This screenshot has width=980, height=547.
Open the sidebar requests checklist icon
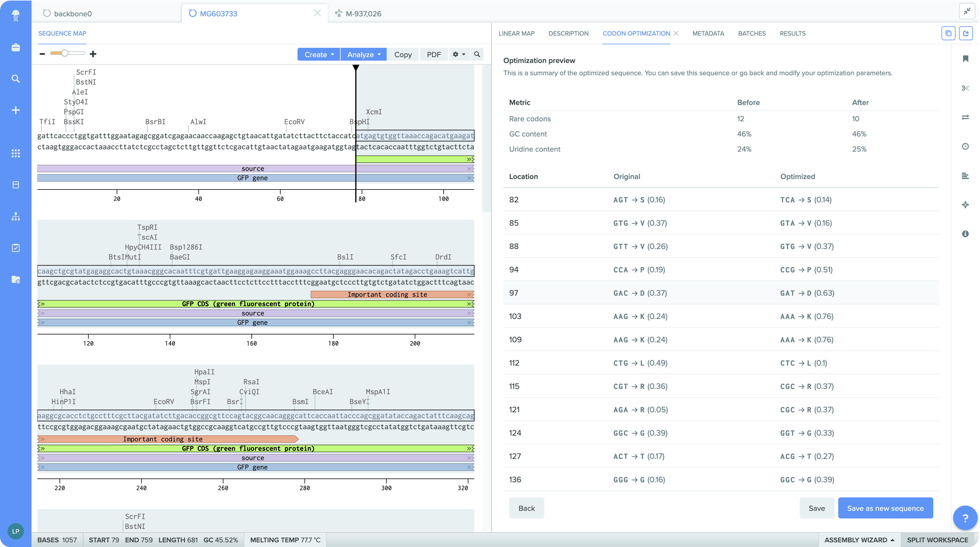[15, 248]
